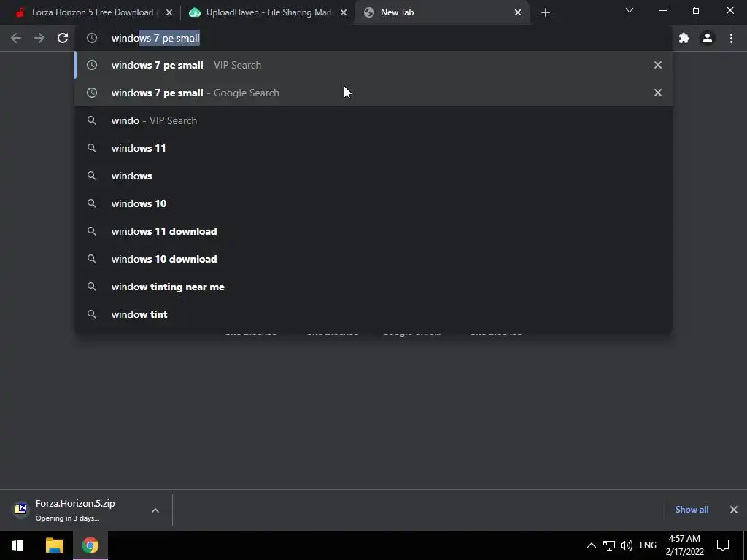The width and height of the screenshot is (747, 560).
Task: Open File Explorer from taskbar
Action: [x=54, y=545]
